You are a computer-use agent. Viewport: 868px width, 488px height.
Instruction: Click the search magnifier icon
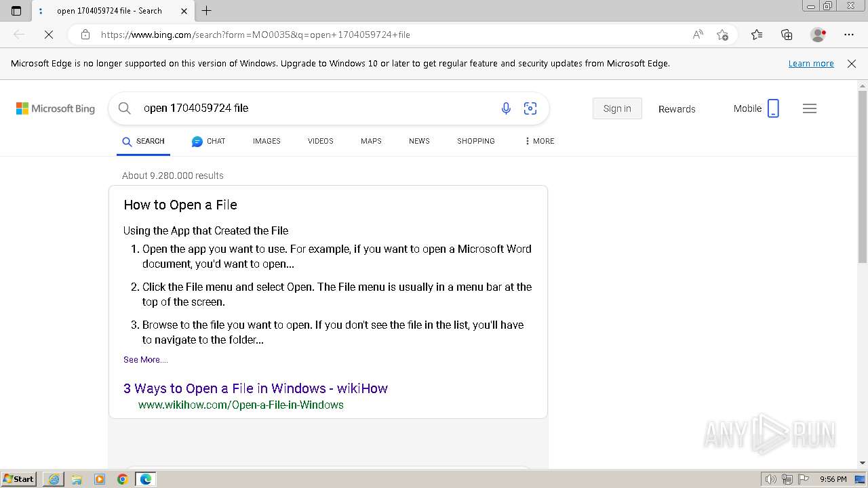click(x=124, y=108)
